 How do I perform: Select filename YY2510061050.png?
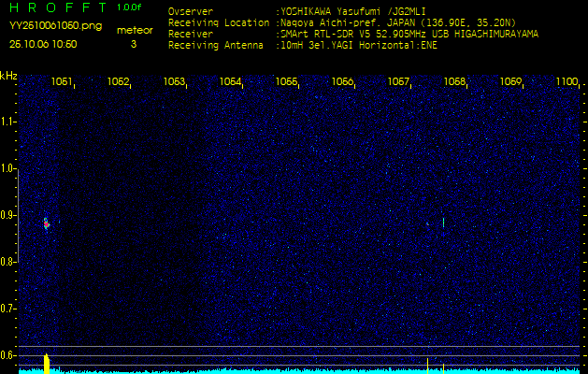(x=55, y=25)
